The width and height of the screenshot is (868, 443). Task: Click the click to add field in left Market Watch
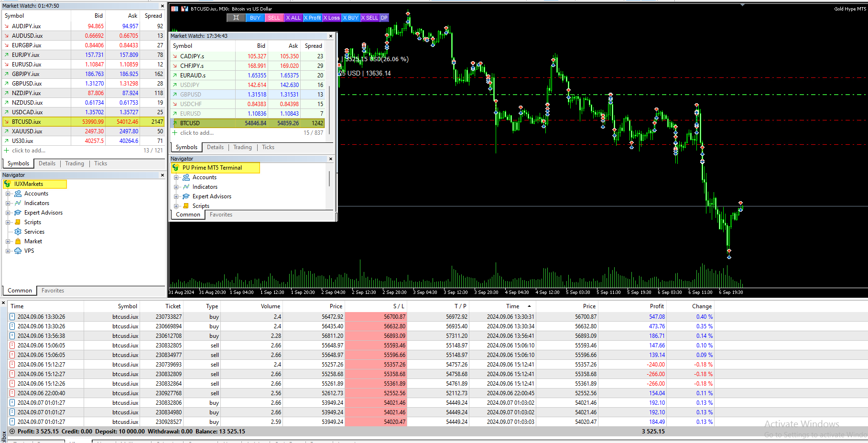coord(29,151)
